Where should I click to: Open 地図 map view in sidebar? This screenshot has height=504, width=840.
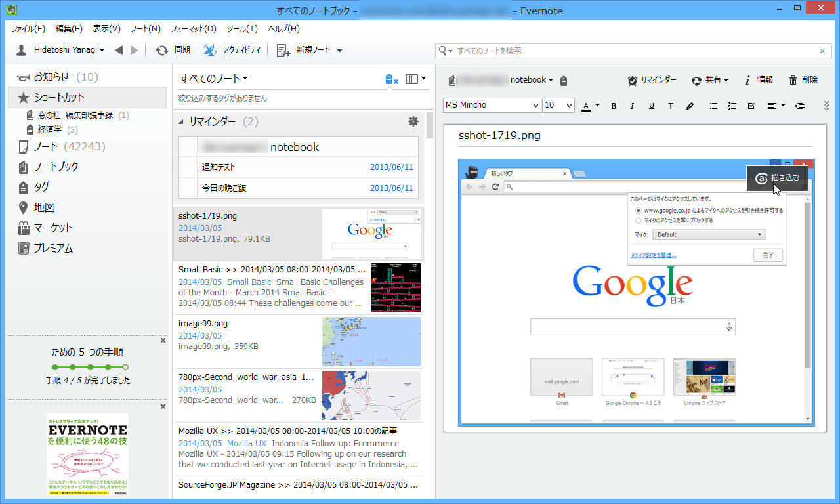click(x=35, y=207)
